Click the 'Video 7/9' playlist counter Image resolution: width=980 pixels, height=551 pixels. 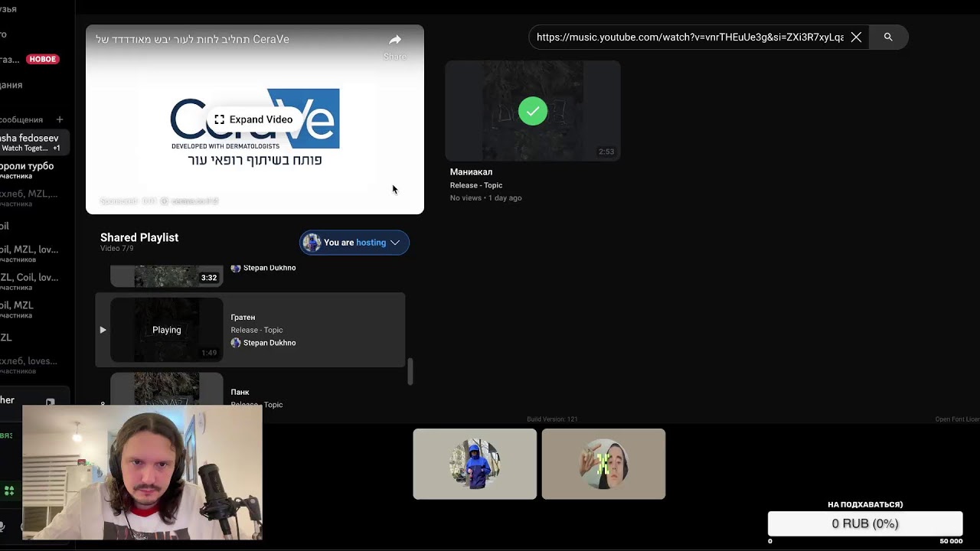(117, 249)
